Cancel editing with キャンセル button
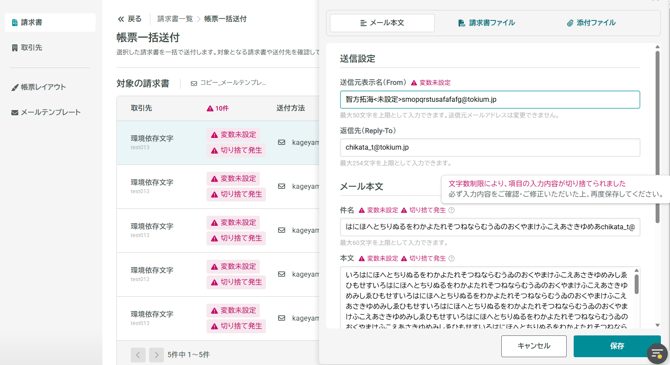Screen dimensions: 670x365 [x=534, y=346]
